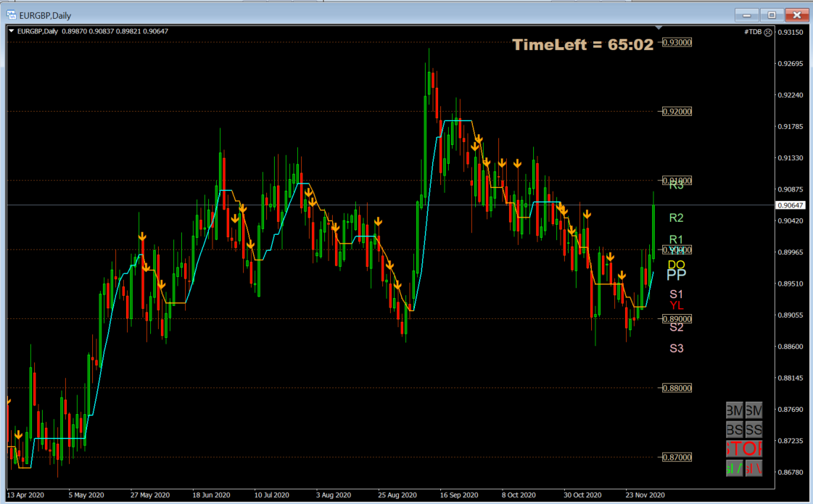Select the BM buy-market icon
813x504 pixels.
pyautogui.click(x=735, y=410)
